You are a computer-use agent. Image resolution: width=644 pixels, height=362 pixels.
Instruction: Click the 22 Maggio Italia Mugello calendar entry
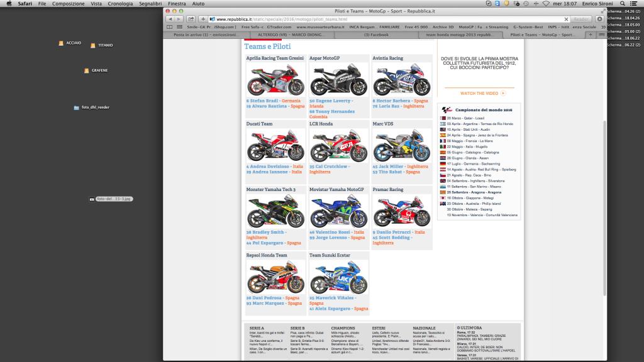coord(464,146)
